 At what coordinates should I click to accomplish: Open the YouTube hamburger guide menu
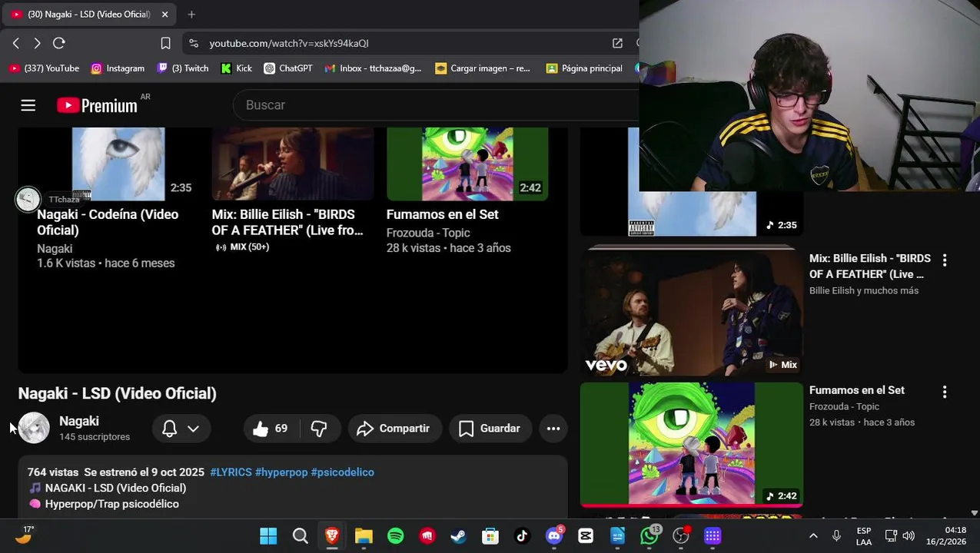tap(28, 105)
